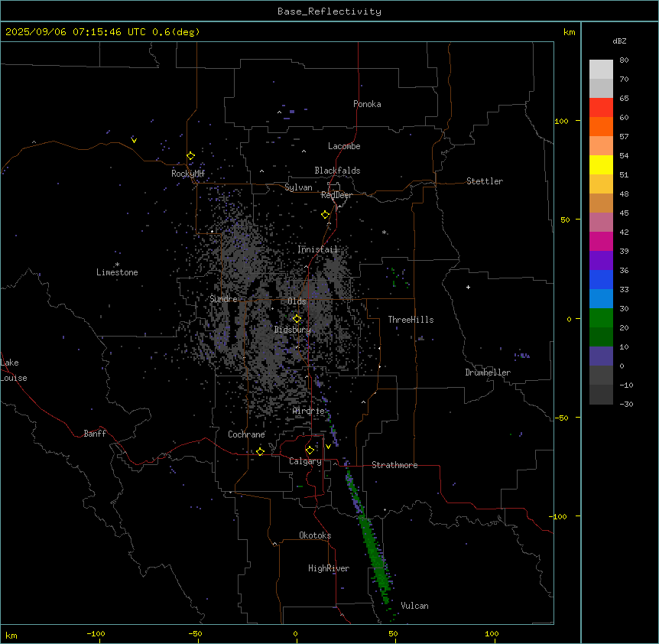Click the Strathmore label
The image size is (659, 644).
[x=394, y=465]
